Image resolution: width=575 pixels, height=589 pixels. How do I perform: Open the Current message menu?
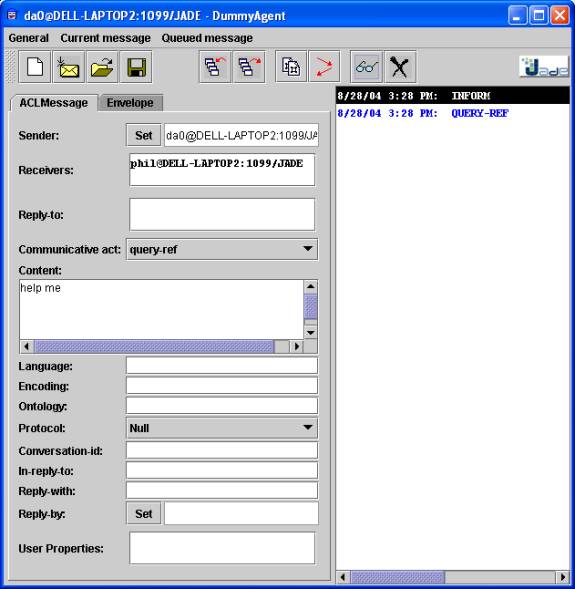point(106,38)
